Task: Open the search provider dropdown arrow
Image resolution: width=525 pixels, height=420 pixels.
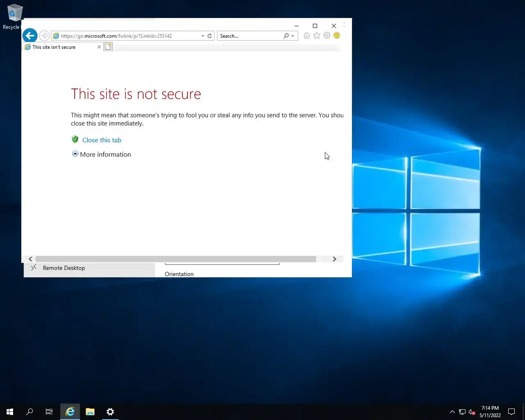Action: point(293,36)
